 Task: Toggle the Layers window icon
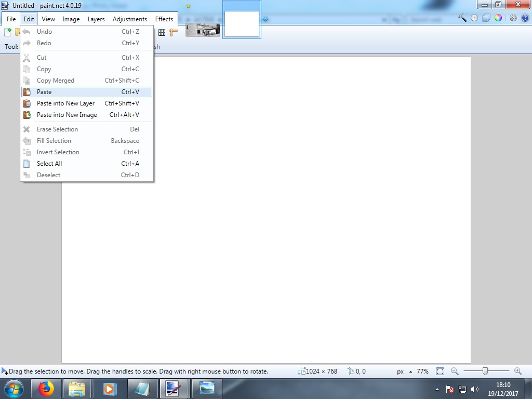pyautogui.click(x=486, y=18)
